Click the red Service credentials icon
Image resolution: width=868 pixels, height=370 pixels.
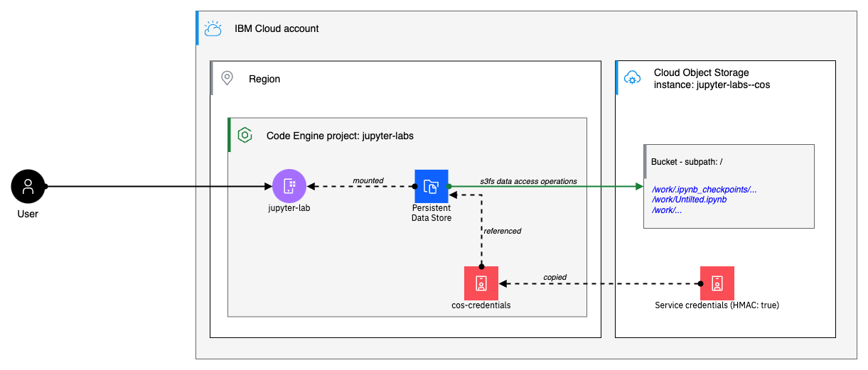[717, 283]
